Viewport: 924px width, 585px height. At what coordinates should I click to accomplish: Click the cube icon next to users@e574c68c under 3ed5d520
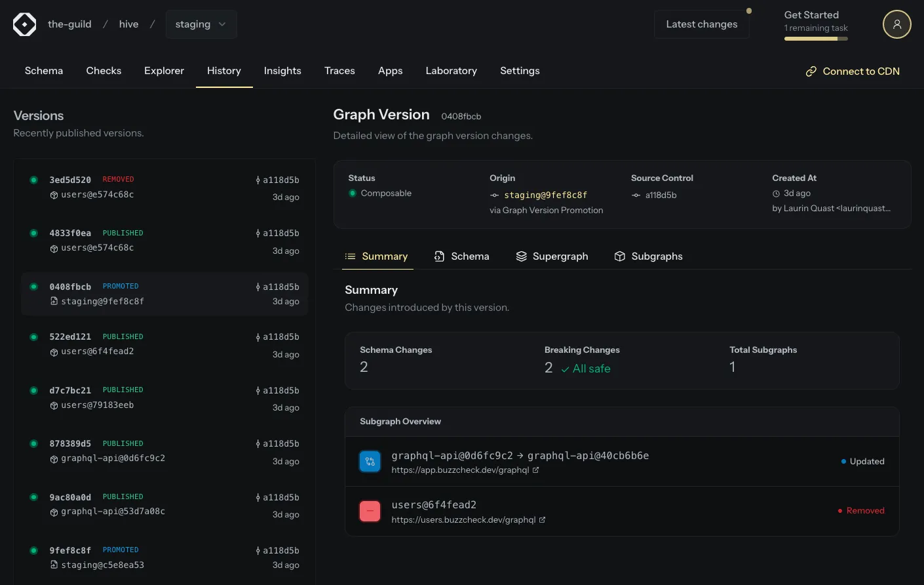coord(54,195)
